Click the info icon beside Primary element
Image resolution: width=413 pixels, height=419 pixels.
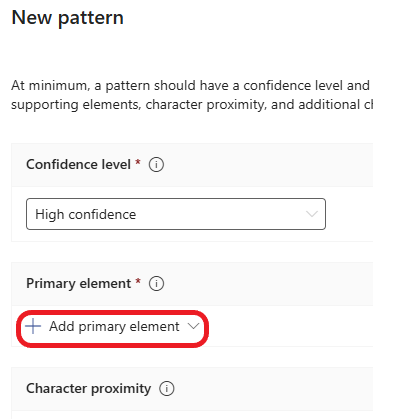point(156,284)
